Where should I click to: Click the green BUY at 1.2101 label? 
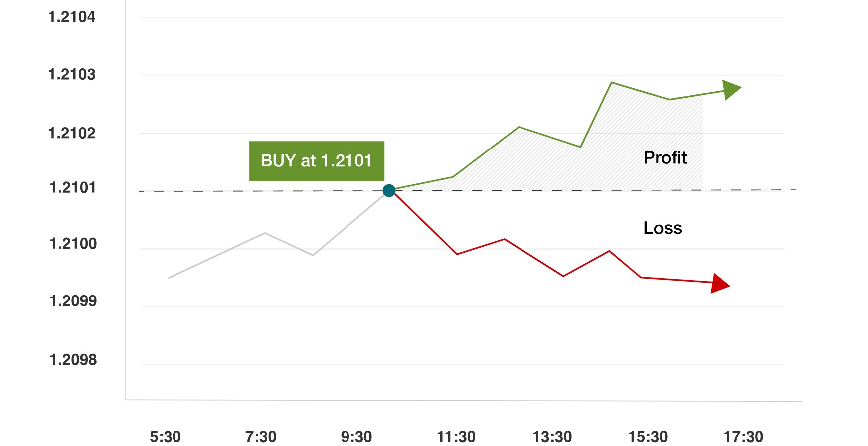point(317,161)
